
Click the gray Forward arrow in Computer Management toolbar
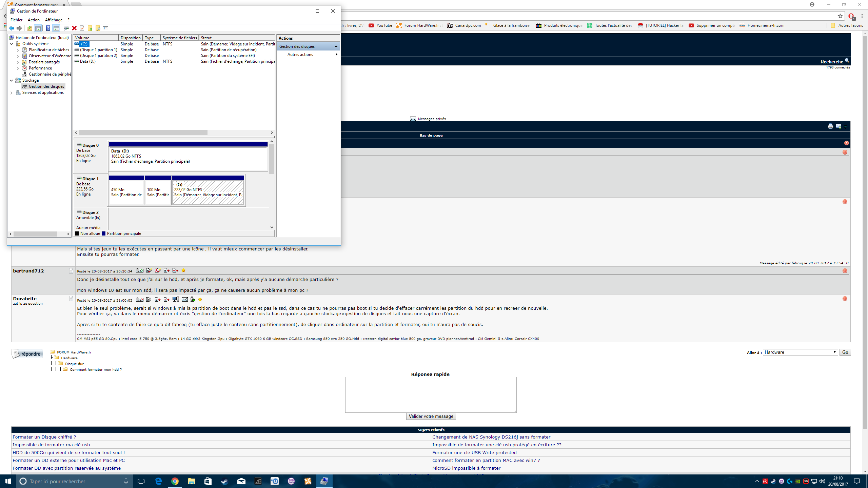pos(19,28)
